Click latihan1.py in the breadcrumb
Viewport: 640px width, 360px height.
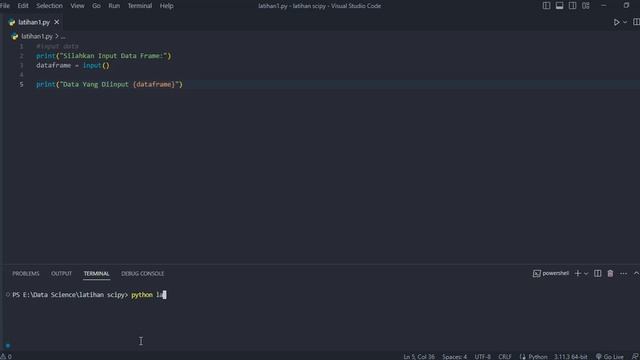click(37, 36)
